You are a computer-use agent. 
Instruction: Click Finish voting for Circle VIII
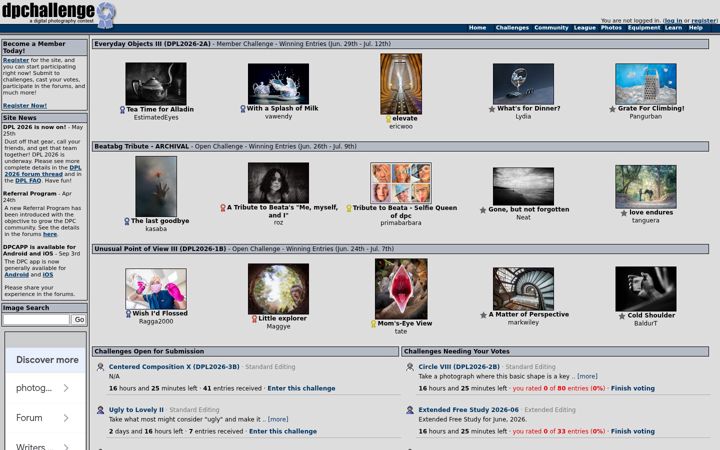click(x=633, y=388)
